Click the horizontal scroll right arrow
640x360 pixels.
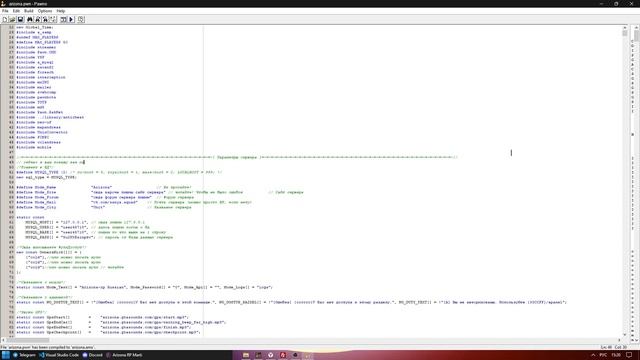coord(619,340)
